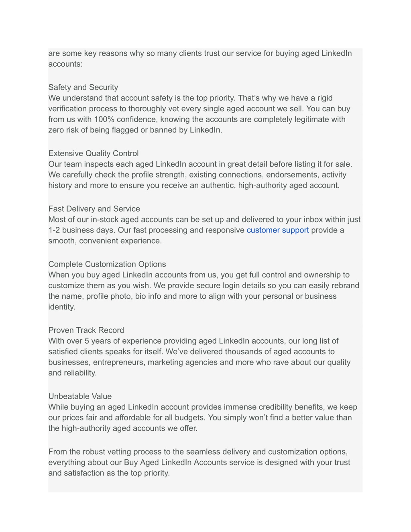Viewport: 411px width, 532px height.
Task: Click the Proven Track Record heading
Action: [86, 330]
